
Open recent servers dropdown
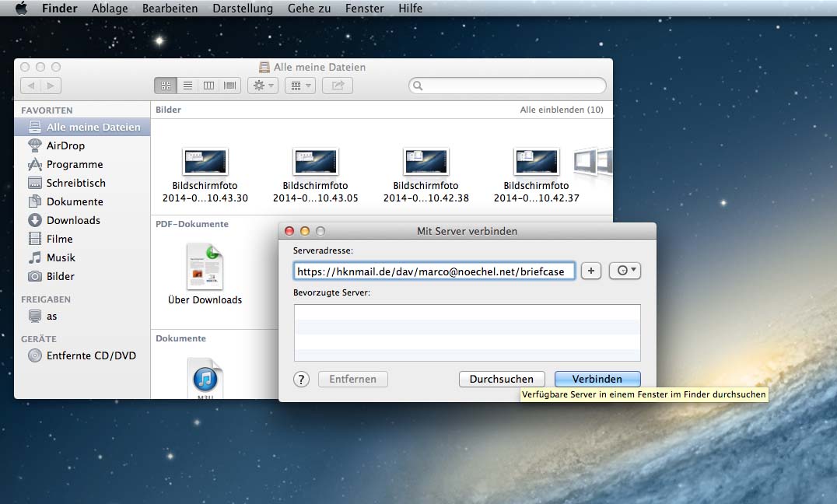[625, 271]
